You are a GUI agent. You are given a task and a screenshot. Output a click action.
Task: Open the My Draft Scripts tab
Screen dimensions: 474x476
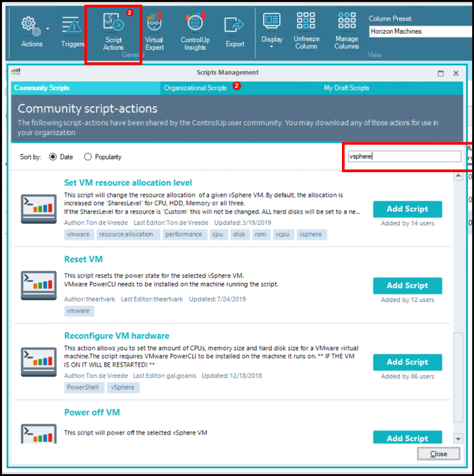point(346,88)
